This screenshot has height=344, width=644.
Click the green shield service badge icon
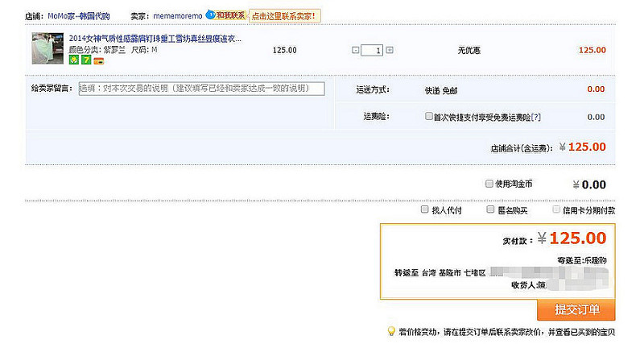tap(74, 60)
